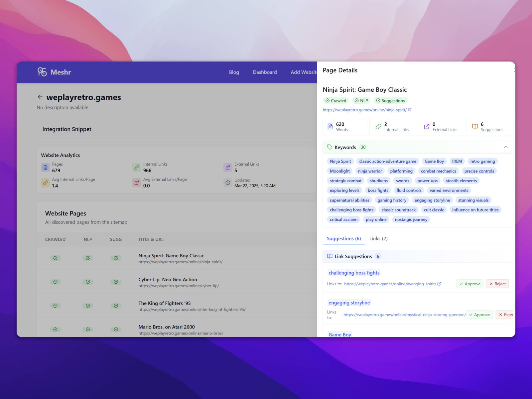This screenshot has width=532, height=399.
Task: Click the 'influence on future titles' keyword
Action: coord(475,210)
